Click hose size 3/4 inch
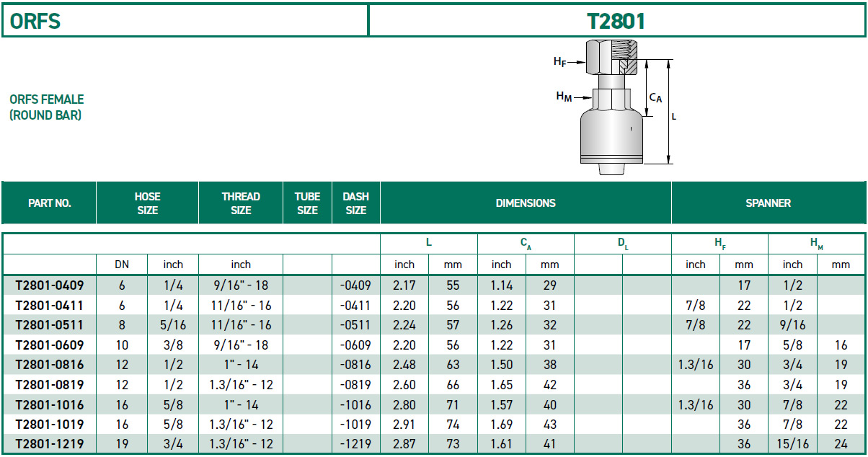 tap(173, 444)
